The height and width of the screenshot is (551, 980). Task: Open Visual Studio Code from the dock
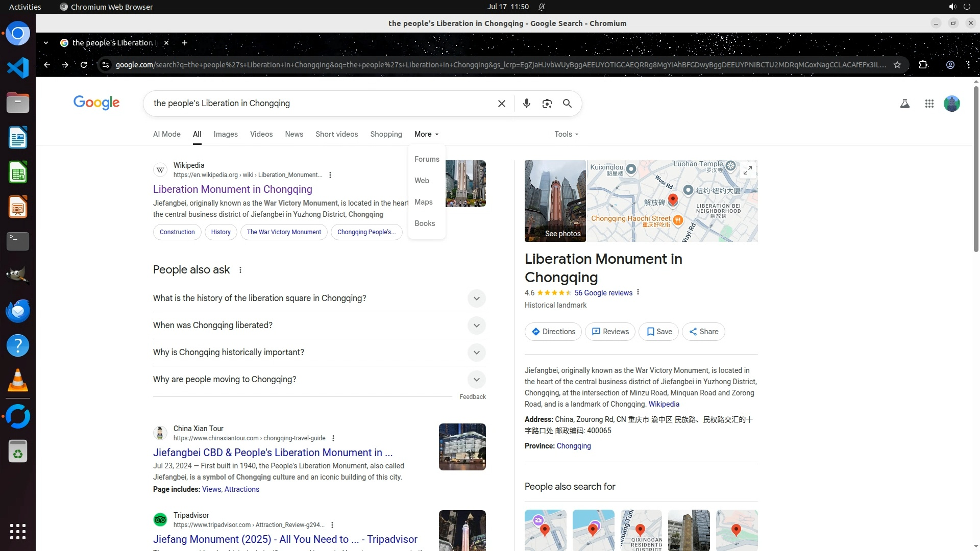(x=18, y=68)
